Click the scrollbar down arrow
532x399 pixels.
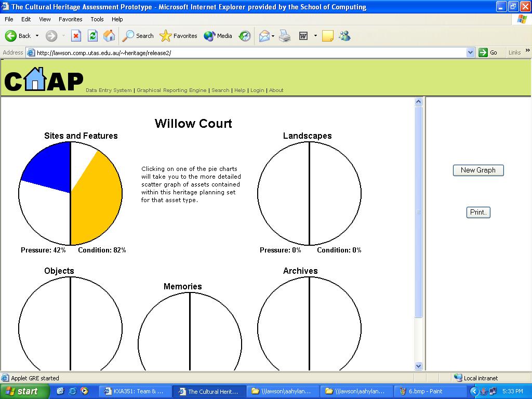pyautogui.click(x=418, y=366)
